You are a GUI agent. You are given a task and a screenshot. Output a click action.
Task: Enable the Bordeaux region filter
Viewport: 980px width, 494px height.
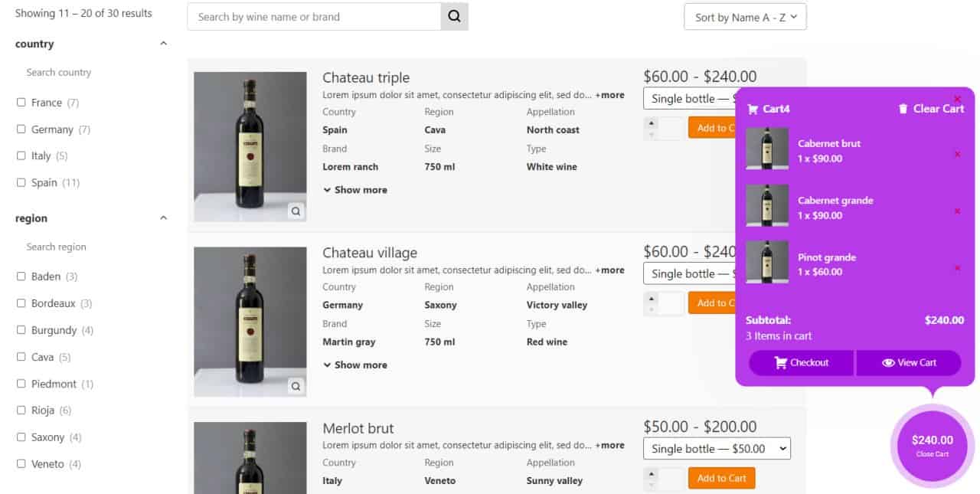(x=21, y=303)
